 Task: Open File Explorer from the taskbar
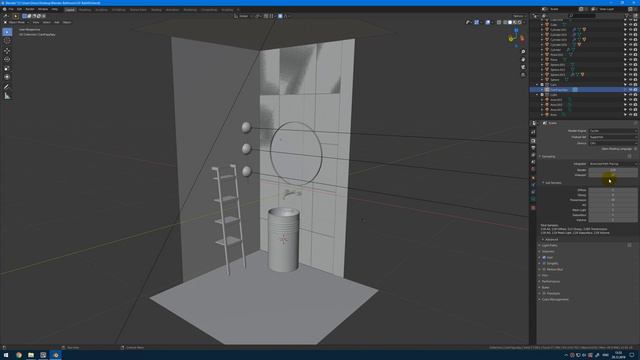(x=31, y=355)
